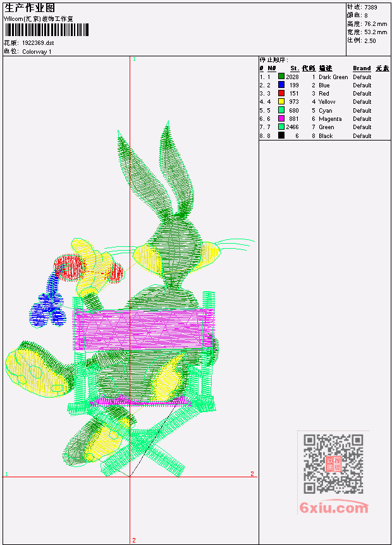Select the stitch count 973
The height and width of the screenshot is (545, 392).
294,102
